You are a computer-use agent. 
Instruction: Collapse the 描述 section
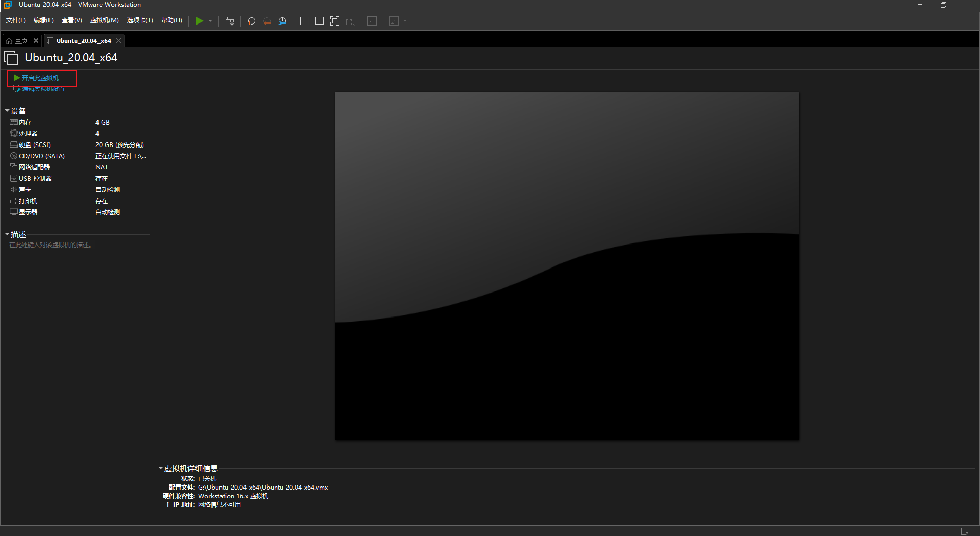click(x=7, y=234)
